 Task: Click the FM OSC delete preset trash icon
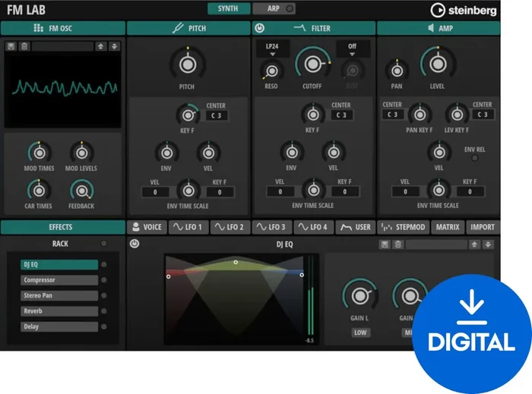pos(24,46)
